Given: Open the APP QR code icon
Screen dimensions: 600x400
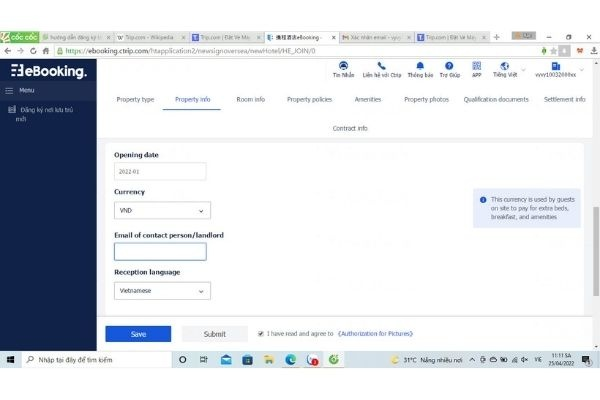Looking at the screenshot, I should pyautogui.click(x=476, y=66).
